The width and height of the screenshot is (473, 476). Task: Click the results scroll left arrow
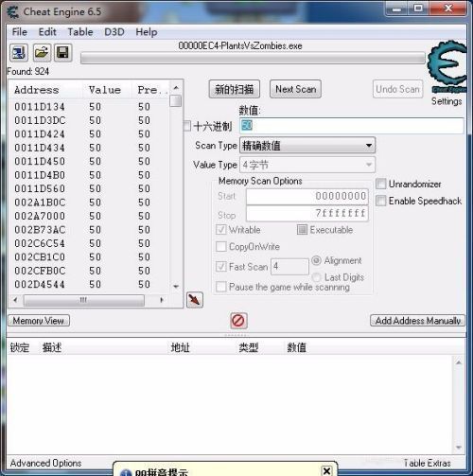[x=15, y=300]
